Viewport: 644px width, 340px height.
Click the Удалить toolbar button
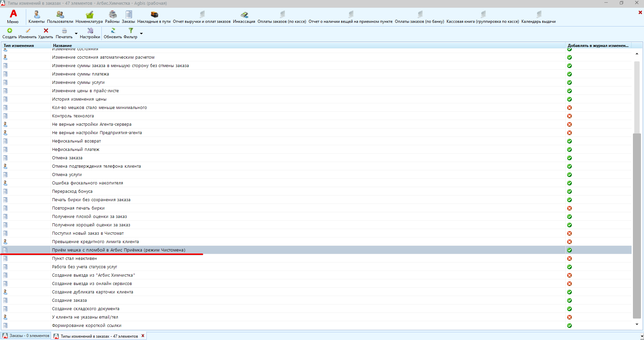(46, 34)
